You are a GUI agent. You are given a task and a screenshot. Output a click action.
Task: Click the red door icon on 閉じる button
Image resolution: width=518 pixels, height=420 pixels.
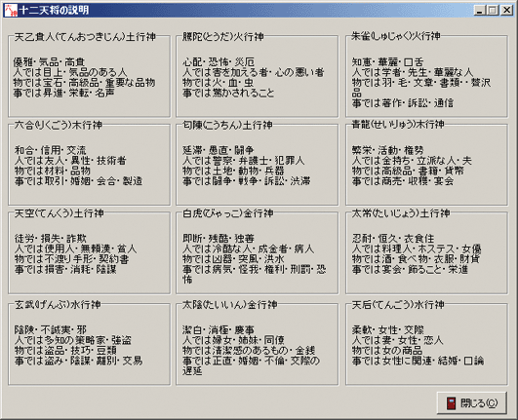[x=451, y=403]
